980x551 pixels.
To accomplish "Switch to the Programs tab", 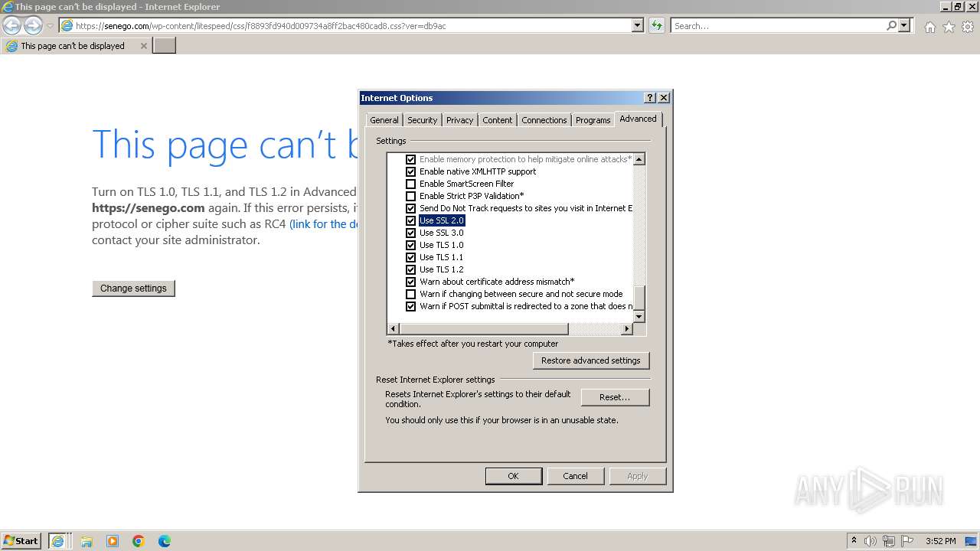I will (x=593, y=120).
